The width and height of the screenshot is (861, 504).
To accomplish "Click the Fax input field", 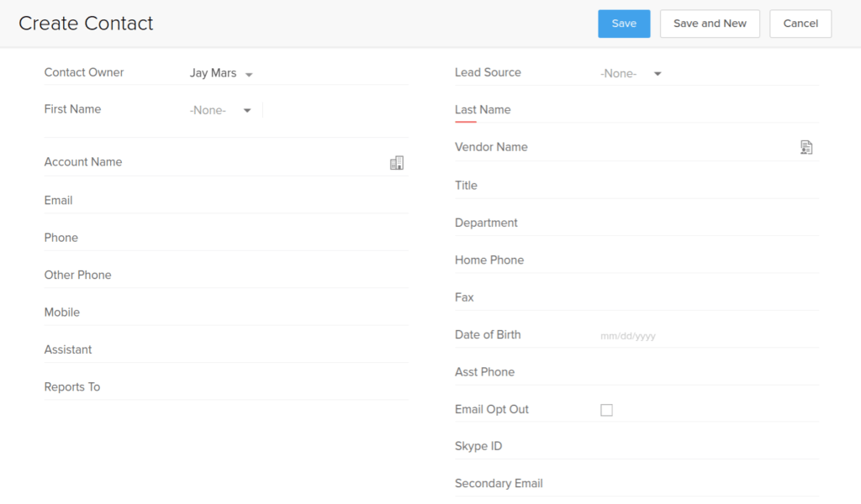I will (x=710, y=298).
